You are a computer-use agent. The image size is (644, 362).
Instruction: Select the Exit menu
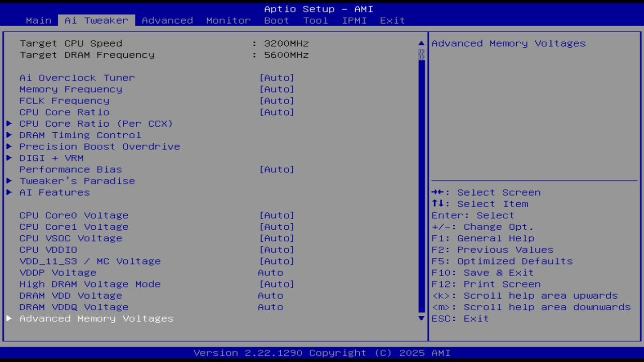392,20
